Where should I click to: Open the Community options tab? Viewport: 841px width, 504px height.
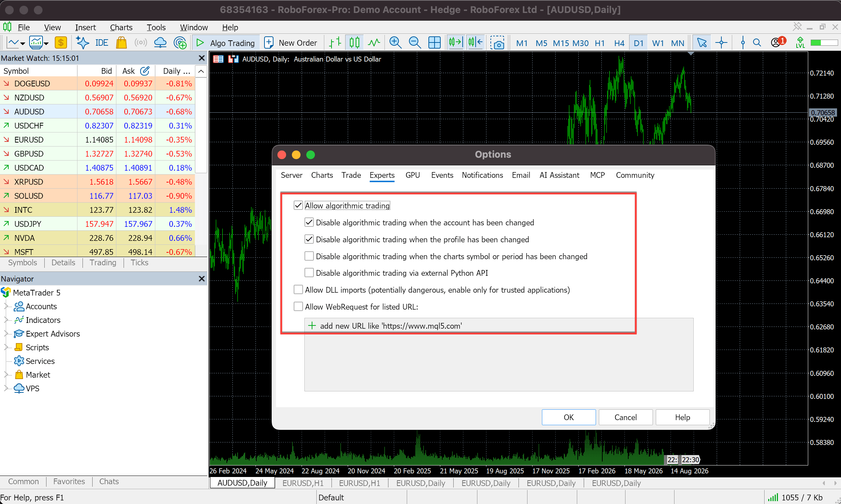(x=635, y=175)
